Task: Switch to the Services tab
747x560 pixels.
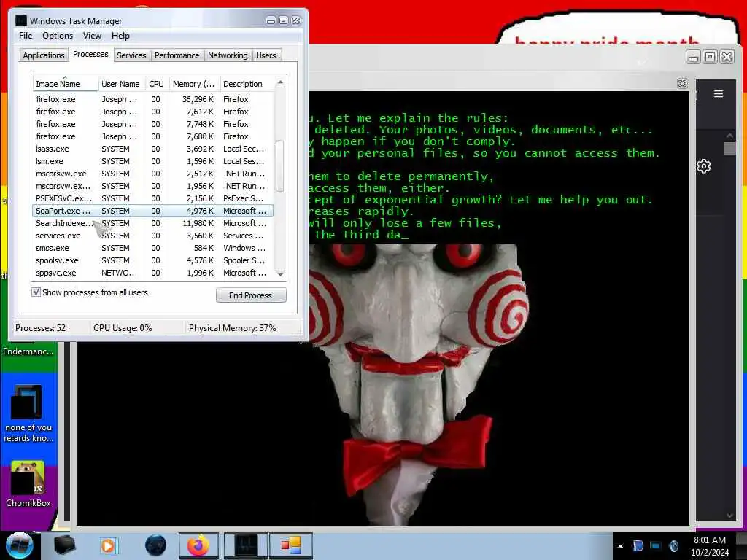Action: (x=131, y=55)
